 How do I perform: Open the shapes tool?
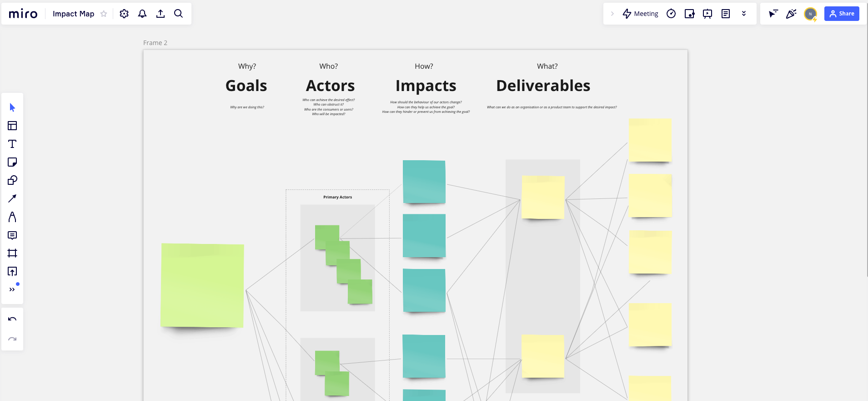click(12, 180)
